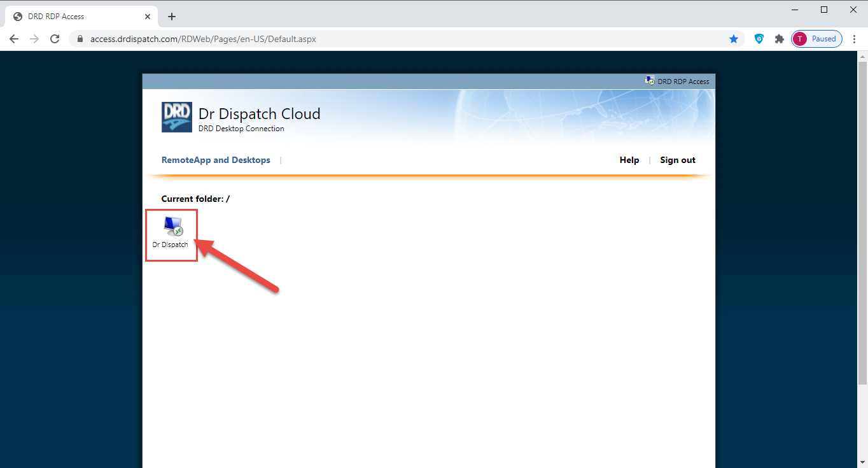This screenshot has width=868, height=468.
Task: Open Chrome's three-dot menu
Action: point(855,39)
